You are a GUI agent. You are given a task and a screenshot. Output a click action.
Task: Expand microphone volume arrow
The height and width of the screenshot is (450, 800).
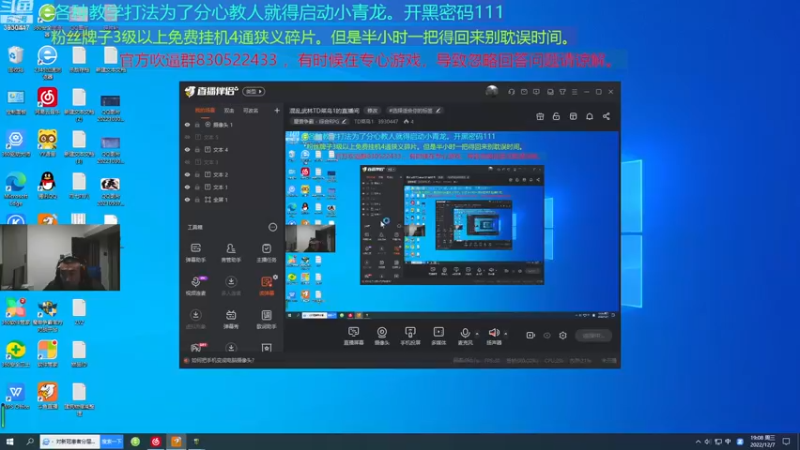(x=477, y=334)
